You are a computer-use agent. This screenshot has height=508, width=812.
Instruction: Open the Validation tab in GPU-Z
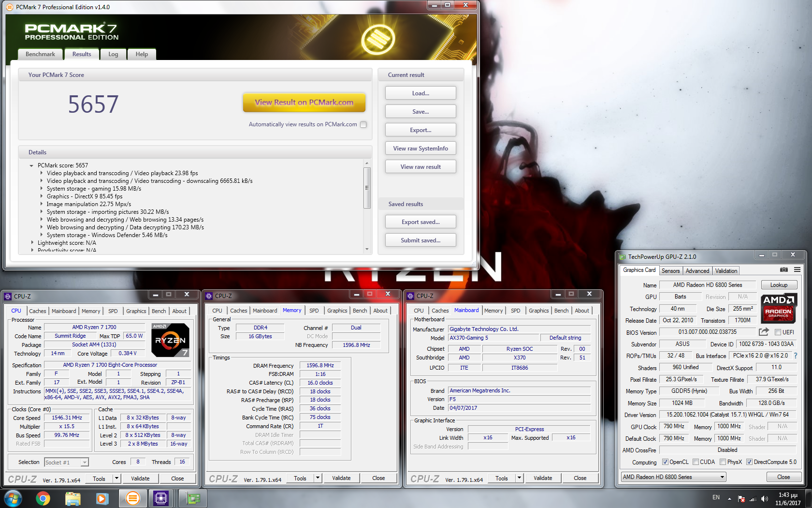[726, 271]
